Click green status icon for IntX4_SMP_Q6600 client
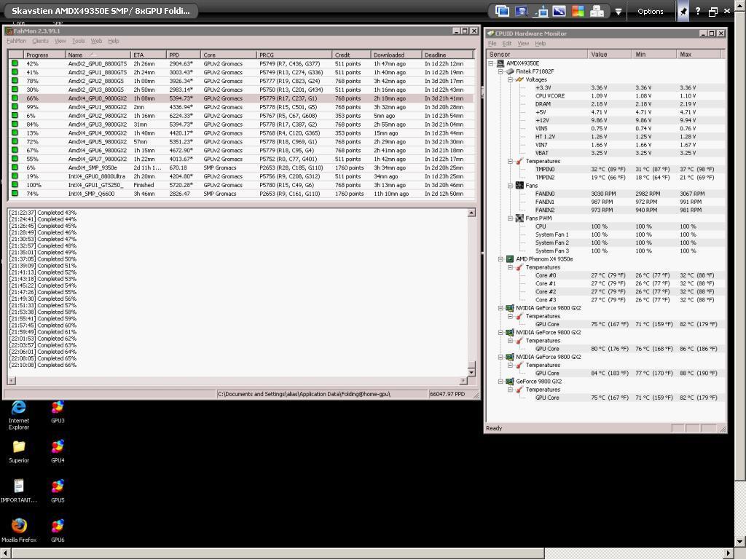The height and width of the screenshot is (560, 746). 15,194
